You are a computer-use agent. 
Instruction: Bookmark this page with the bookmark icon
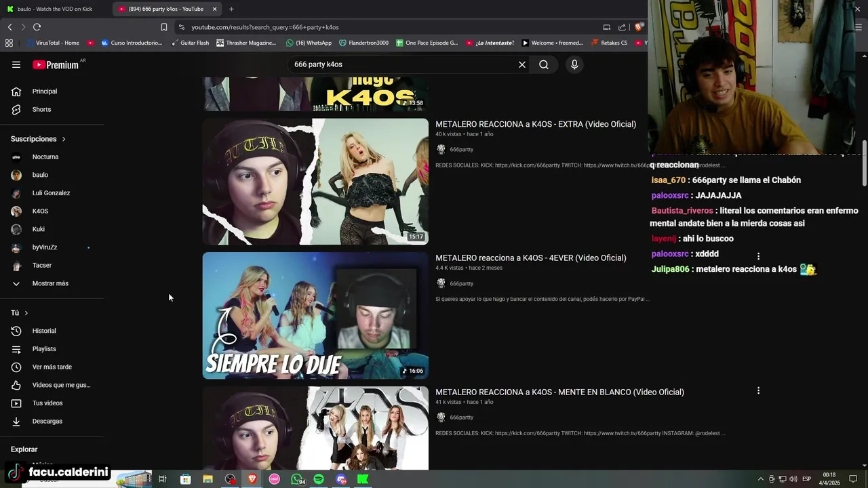[163, 27]
